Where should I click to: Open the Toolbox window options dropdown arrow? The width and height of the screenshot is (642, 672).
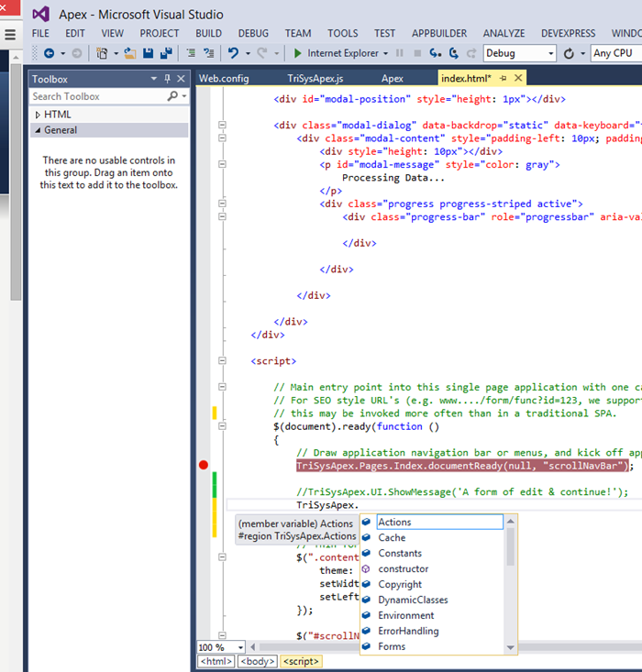pos(153,79)
